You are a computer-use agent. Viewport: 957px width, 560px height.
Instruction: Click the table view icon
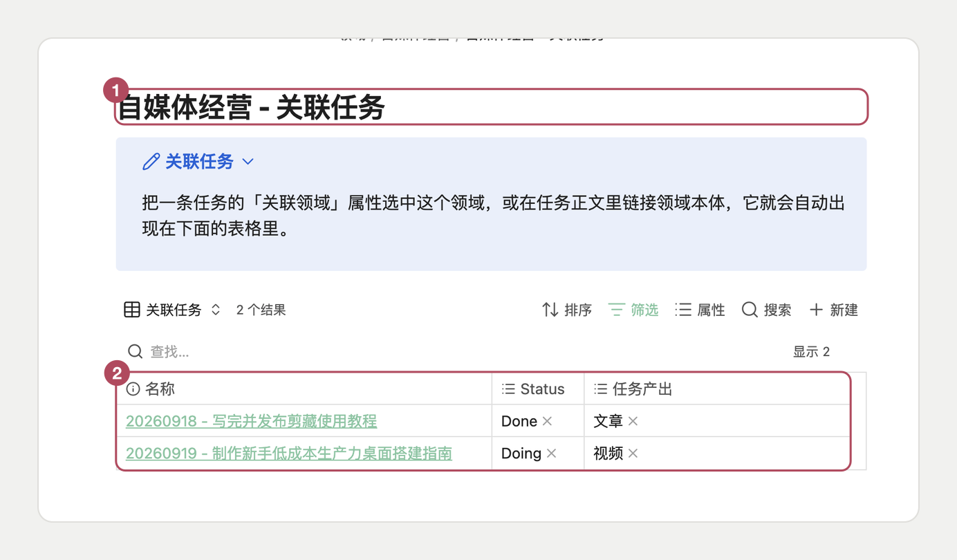pyautogui.click(x=132, y=310)
